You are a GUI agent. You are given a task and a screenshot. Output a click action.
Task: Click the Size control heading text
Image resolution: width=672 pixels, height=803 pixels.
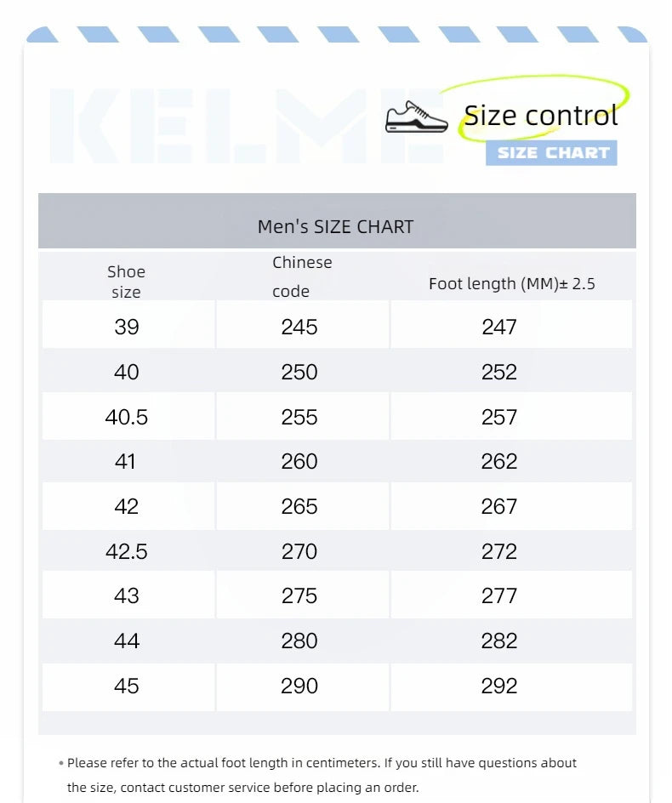tap(540, 115)
